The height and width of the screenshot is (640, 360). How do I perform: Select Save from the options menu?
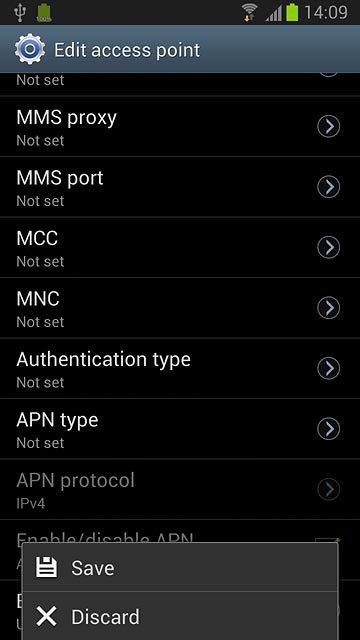pyautogui.click(x=180, y=567)
